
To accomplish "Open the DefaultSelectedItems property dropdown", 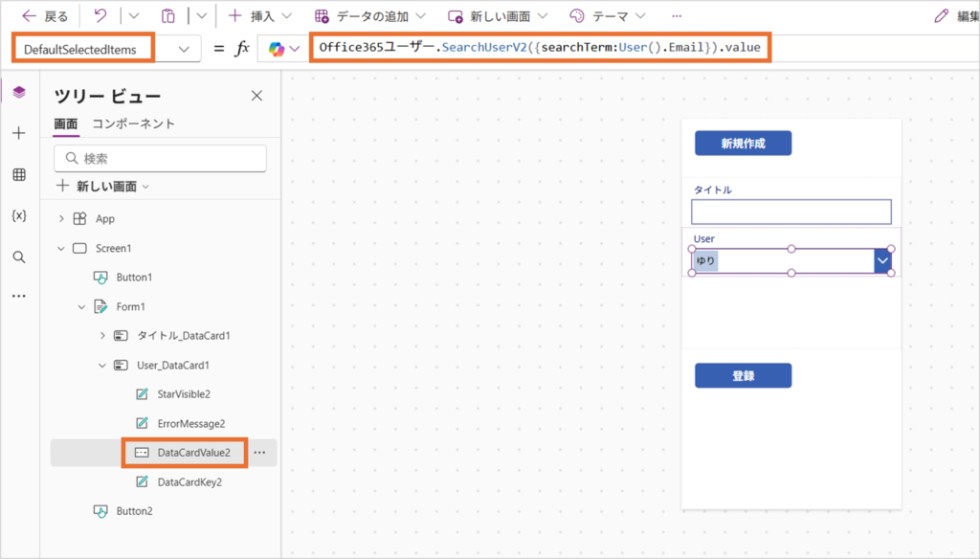I will pos(185,49).
